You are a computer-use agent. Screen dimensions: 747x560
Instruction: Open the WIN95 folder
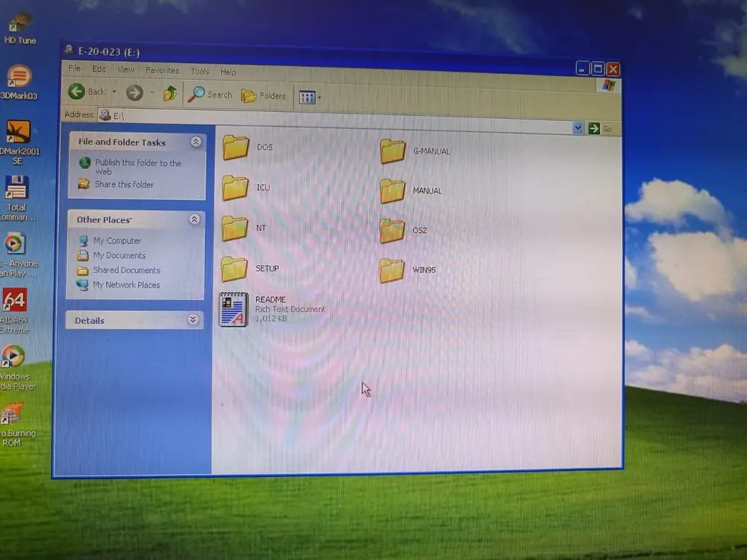click(x=408, y=270)
